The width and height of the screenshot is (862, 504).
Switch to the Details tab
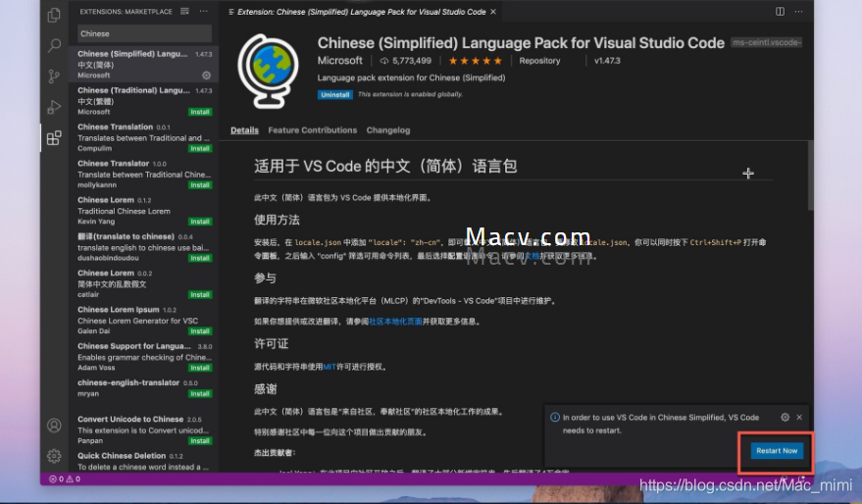[244, 130]
